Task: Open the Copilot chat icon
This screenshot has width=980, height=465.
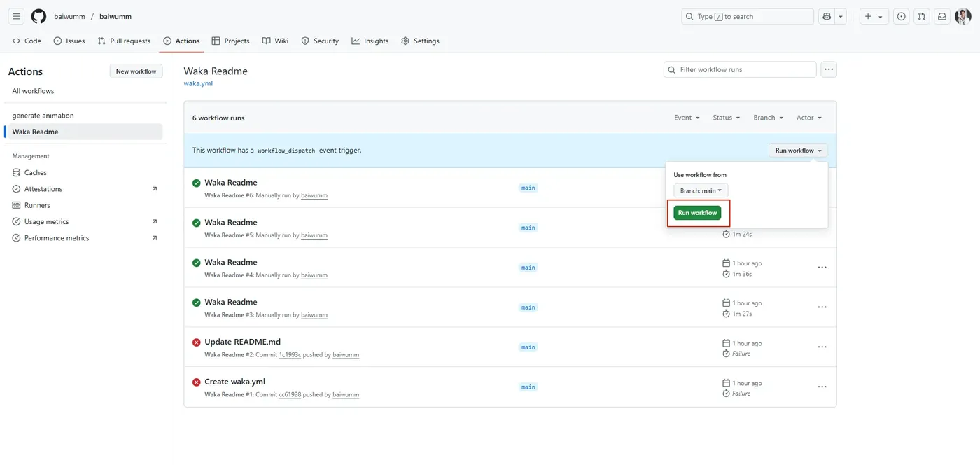Action: pos(827,16)
